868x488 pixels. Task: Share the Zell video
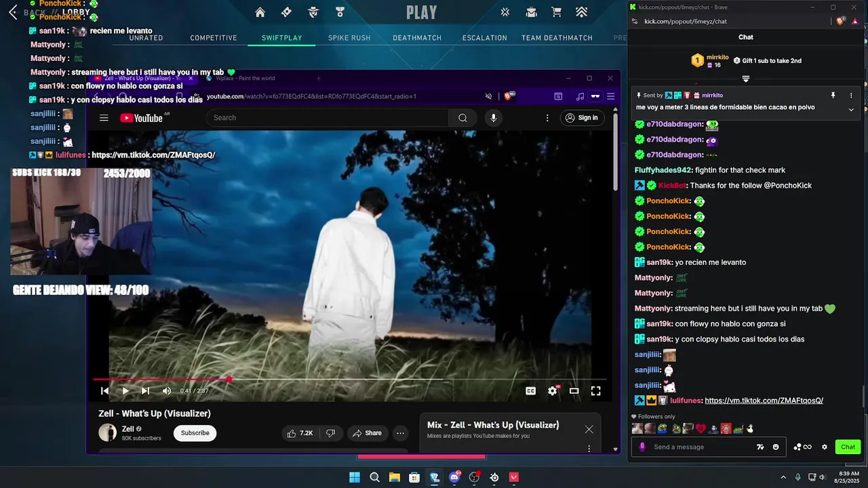367,433
